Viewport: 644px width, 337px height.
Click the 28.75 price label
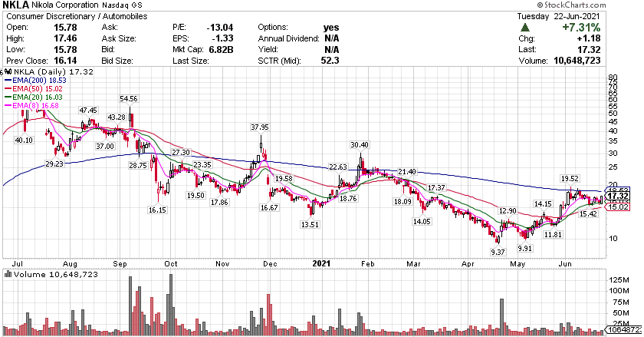click(x=137, y=165)
